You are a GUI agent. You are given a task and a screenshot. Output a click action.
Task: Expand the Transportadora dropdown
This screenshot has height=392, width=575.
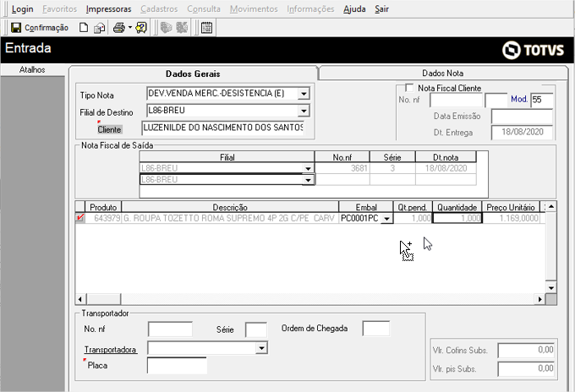tap(261, 348)
